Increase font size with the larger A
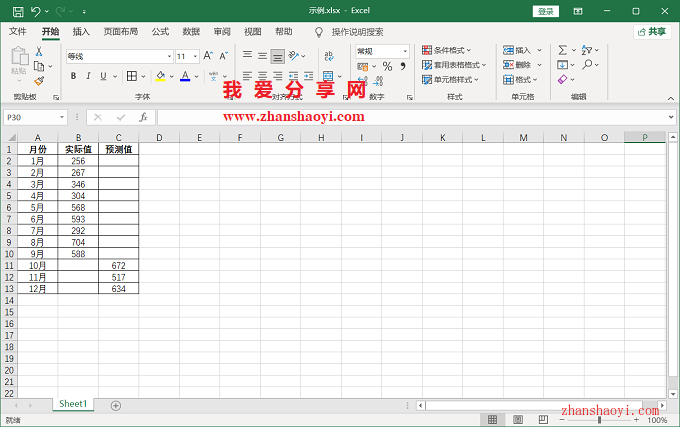This screenshot has width=680, height=427. (208, 56)
